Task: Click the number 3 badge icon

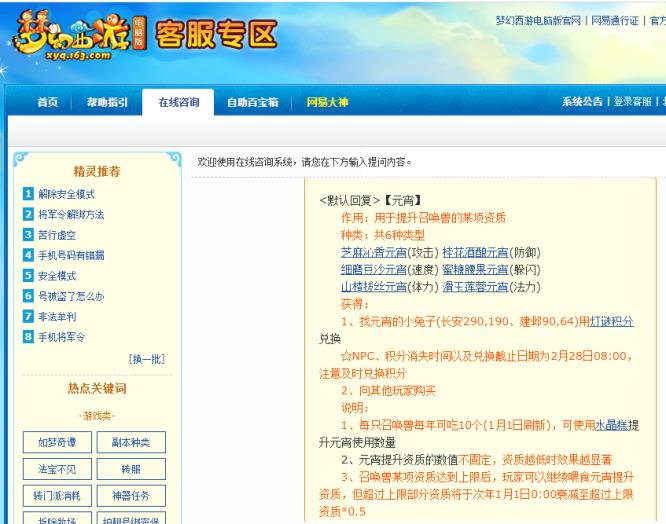Action: [x=28, y=234]
